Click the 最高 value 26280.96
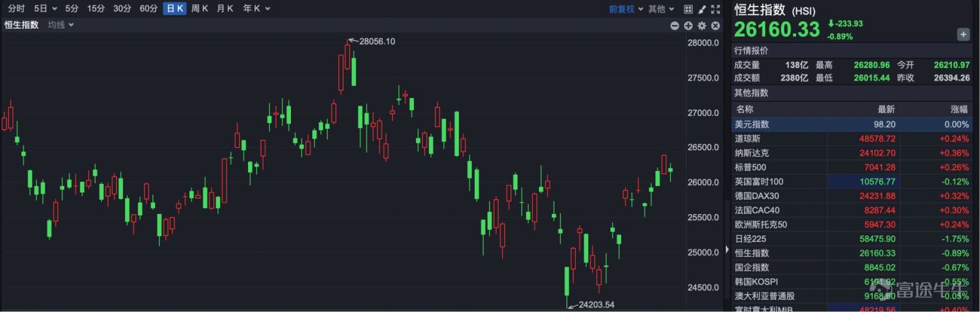Screen dimensions: 980x312 pos(872,64)
